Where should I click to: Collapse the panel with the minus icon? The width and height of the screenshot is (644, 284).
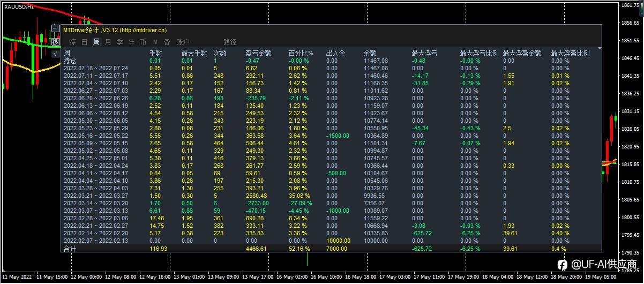pyautogui.click(x=55, y=28)
